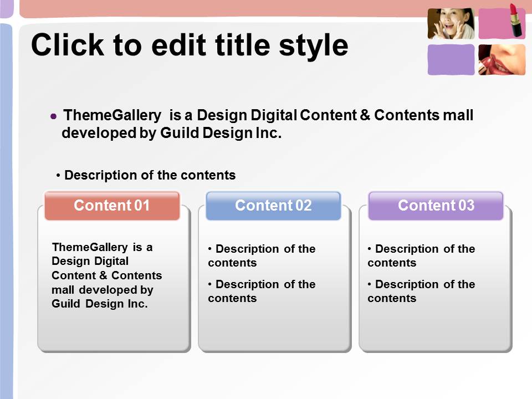
Task: Select the lipstick image on pink background
Action: point(502,23)
